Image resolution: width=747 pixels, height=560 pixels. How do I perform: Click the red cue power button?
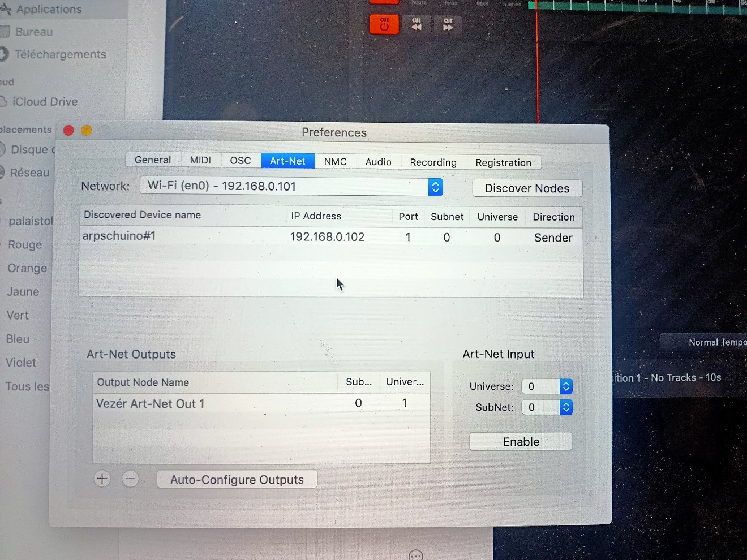click(384, 25)
